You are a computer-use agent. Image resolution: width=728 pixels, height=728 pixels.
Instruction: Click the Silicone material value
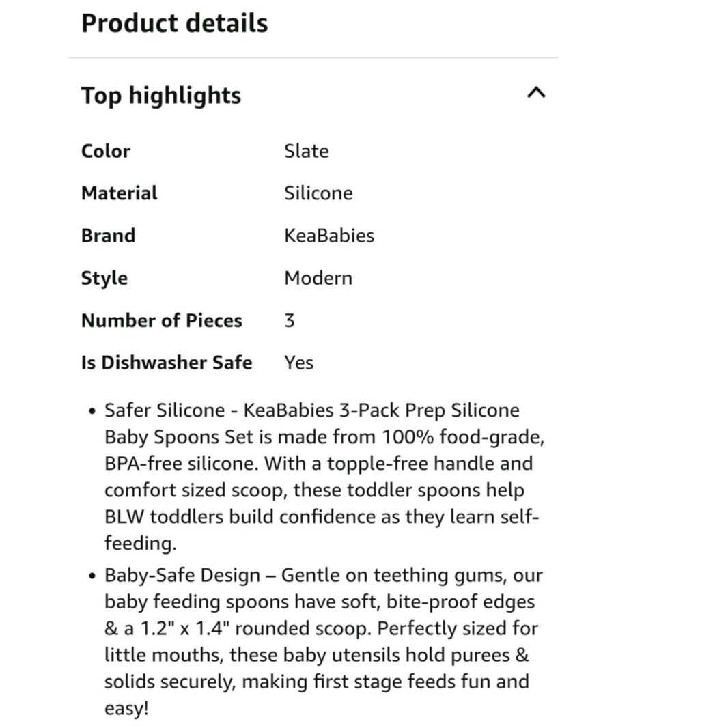coord(318,193)
